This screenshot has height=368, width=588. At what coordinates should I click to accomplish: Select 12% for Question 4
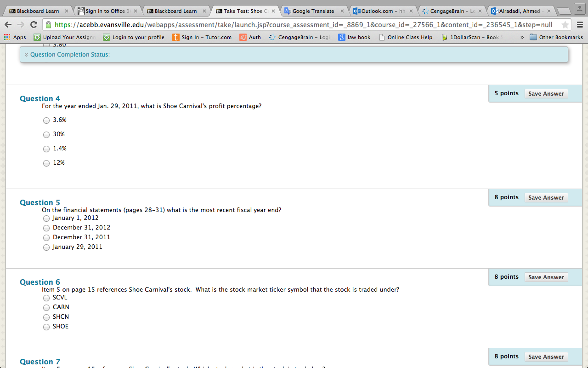46,163
